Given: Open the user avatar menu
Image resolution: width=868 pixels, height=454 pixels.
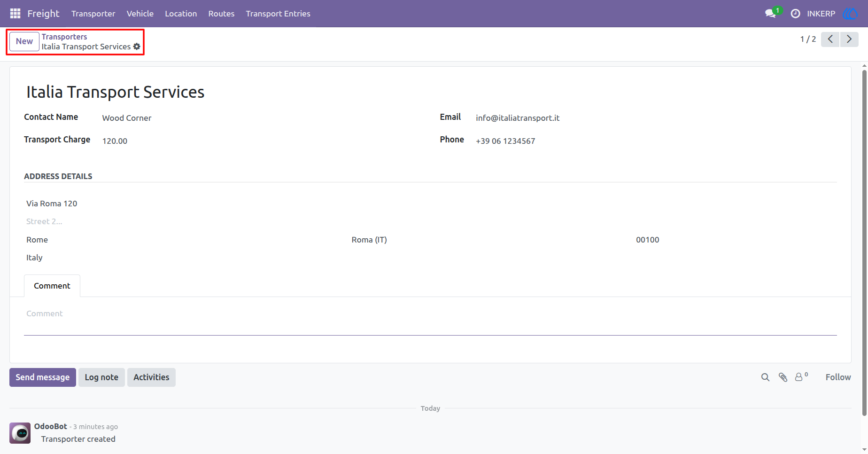Looking at the screenshot, I should coord(850,14).
